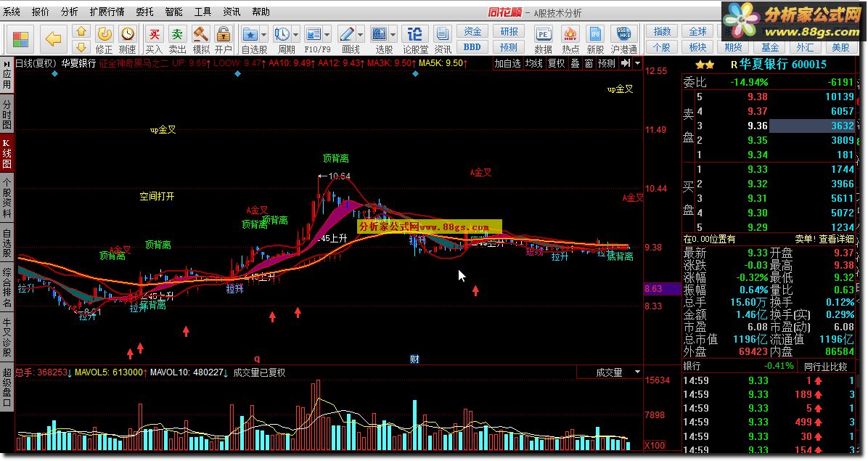Toggle 加自选 in chart header
The height and width of the screenshot is (461, 868).
pyautogui.click(x=507, y=63)
